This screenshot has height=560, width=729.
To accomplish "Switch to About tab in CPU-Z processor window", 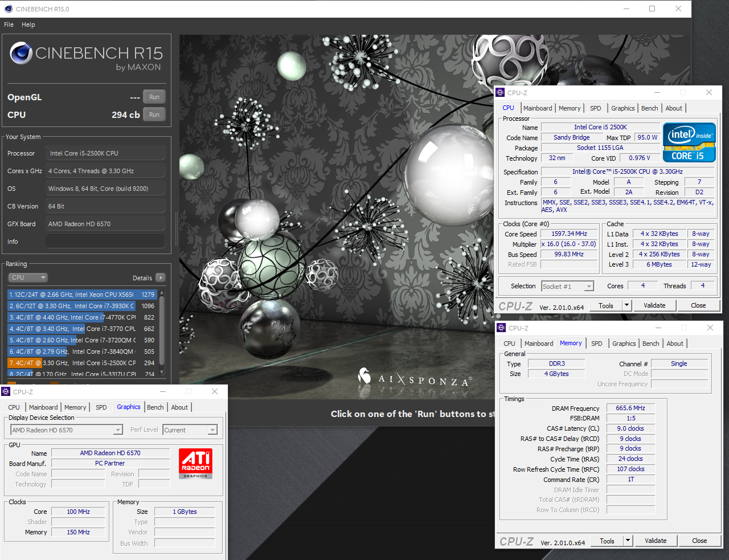I will tap(674, 108).
